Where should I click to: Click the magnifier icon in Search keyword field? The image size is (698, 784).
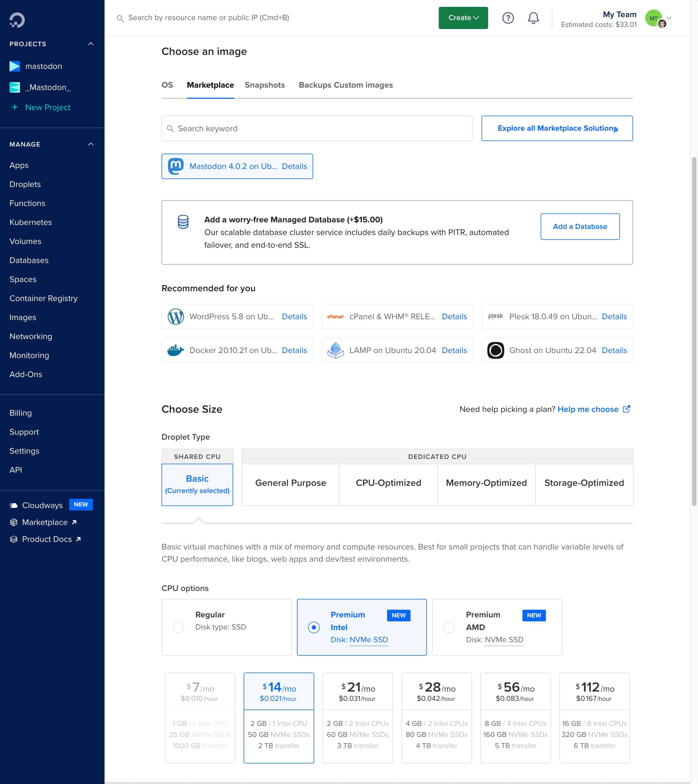point(171,129)
